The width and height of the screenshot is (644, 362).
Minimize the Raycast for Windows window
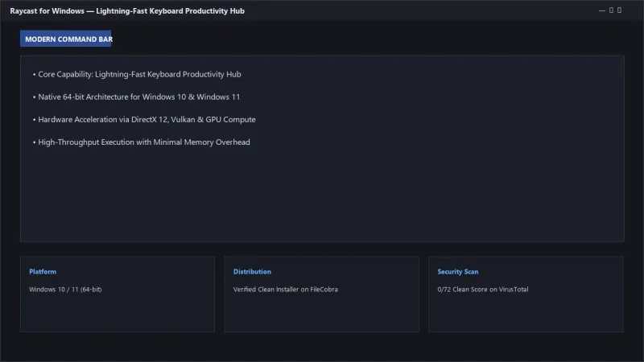601,10
